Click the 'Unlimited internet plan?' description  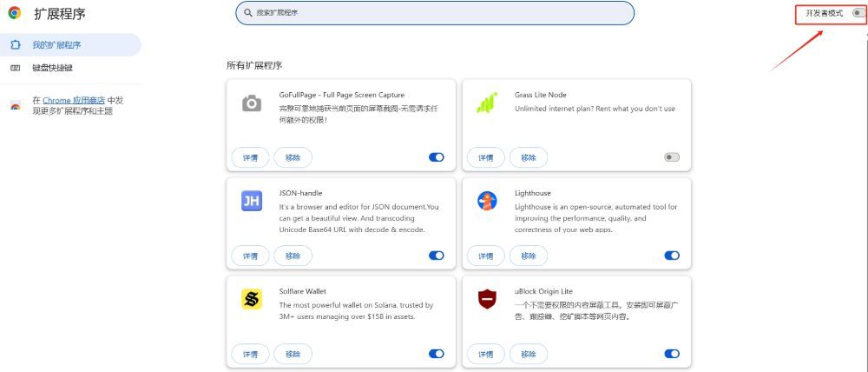595,109
